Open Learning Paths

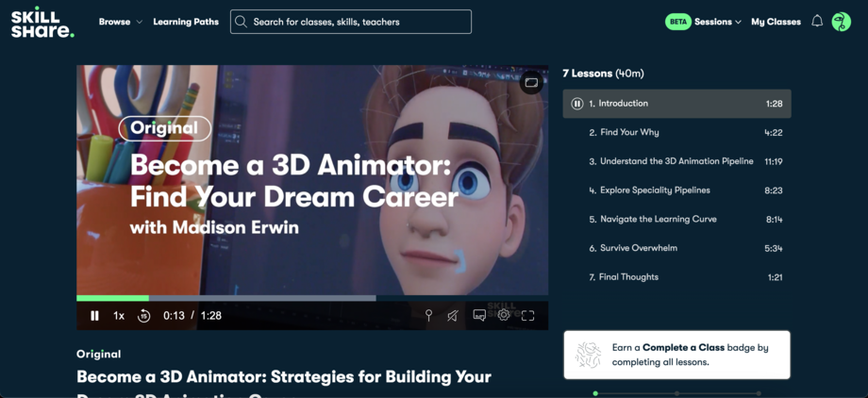(186, 22)
